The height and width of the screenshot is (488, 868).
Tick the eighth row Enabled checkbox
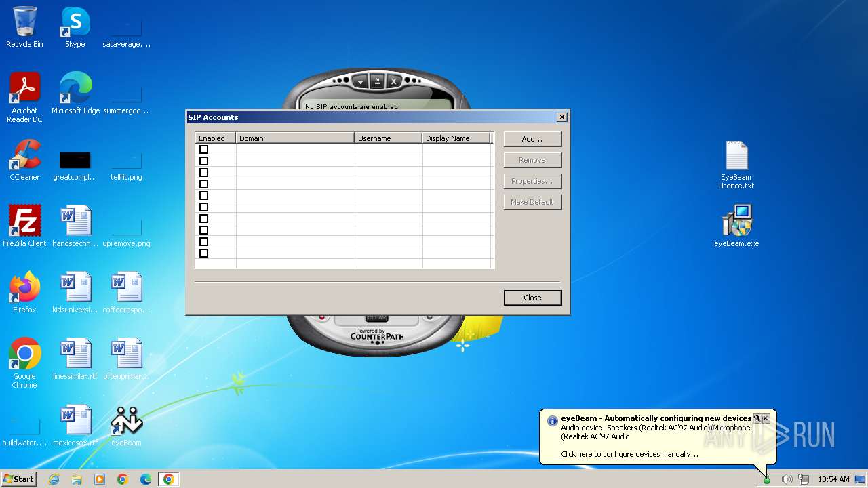click(x=203, y=230)
